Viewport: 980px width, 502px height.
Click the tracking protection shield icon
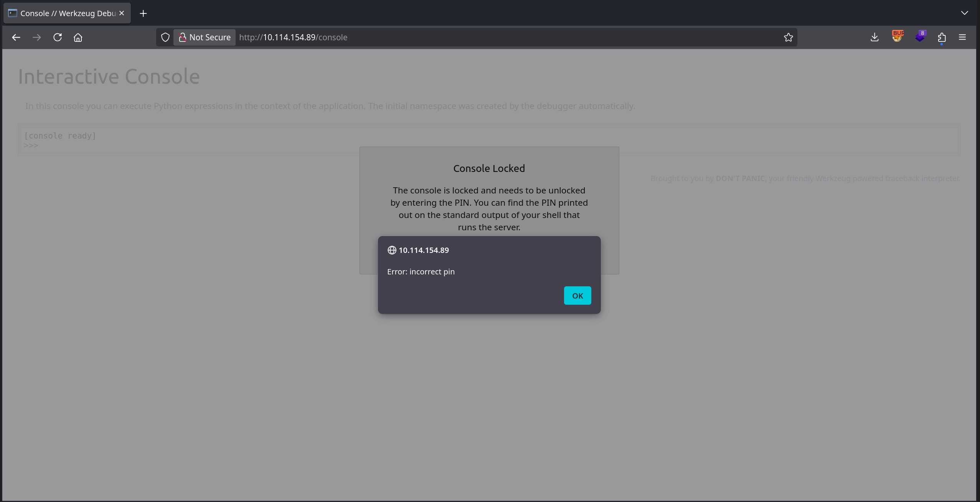pos(165,37)
